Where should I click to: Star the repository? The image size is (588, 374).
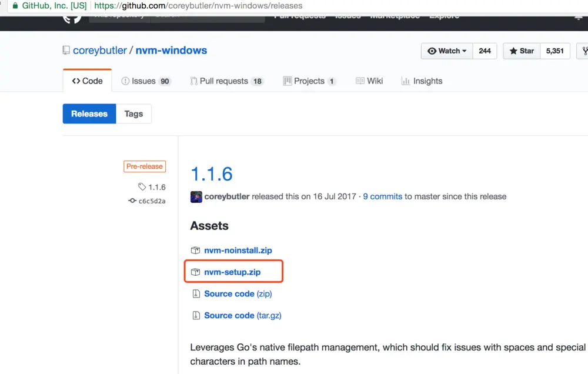click(x=522, y=51)
